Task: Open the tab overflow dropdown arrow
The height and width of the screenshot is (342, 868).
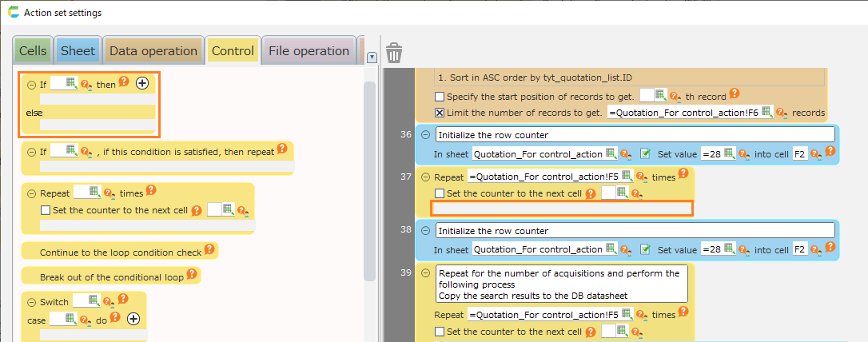Action: coord(371,57)
